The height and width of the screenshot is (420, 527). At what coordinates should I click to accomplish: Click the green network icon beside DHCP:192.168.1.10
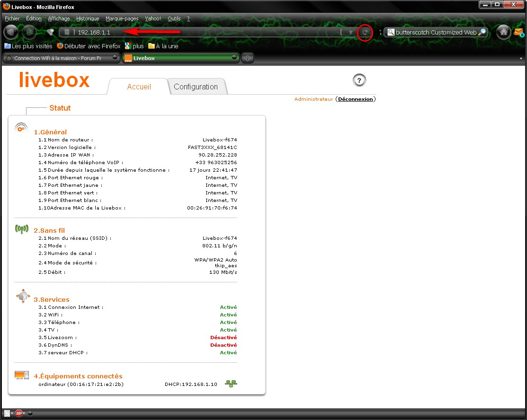pos(231,384)
